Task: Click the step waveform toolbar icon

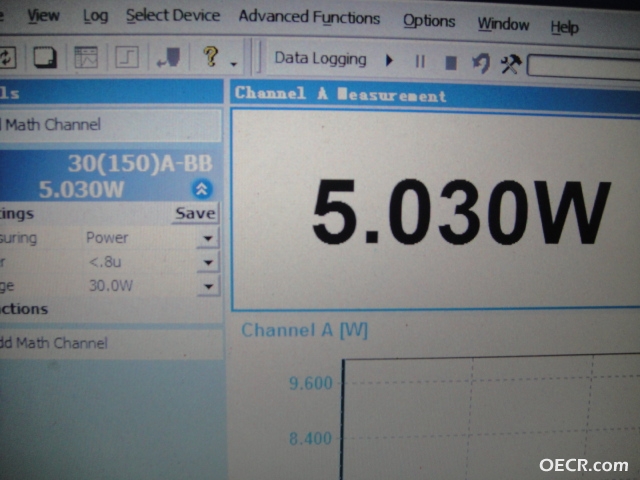Action: point(127,57)
